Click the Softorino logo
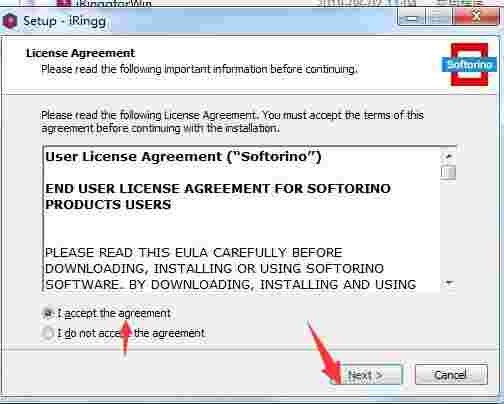The width and height of the screenshot is (504, 404). pos(469,64)
